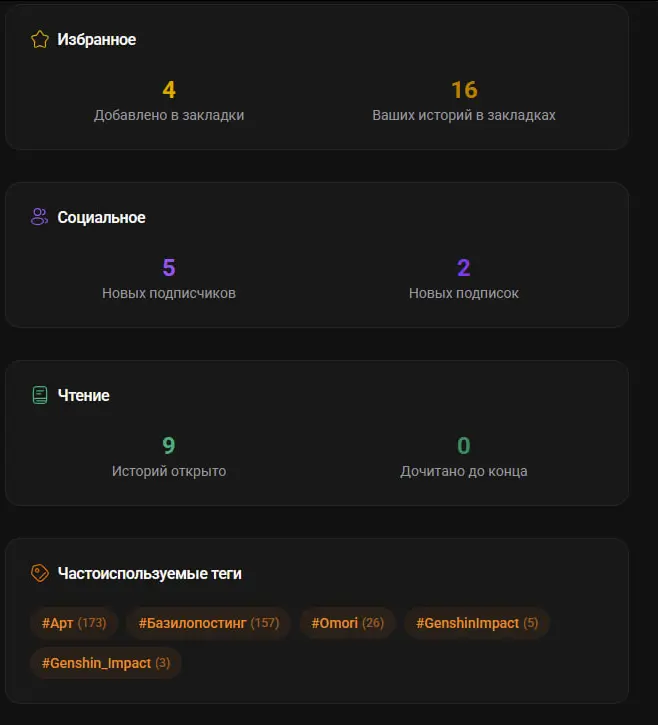Click the tag icon beside Частоиспользуемые теги
Viewport: 658px width, 725px height.
pyautogui.click(x=40, y=573)
